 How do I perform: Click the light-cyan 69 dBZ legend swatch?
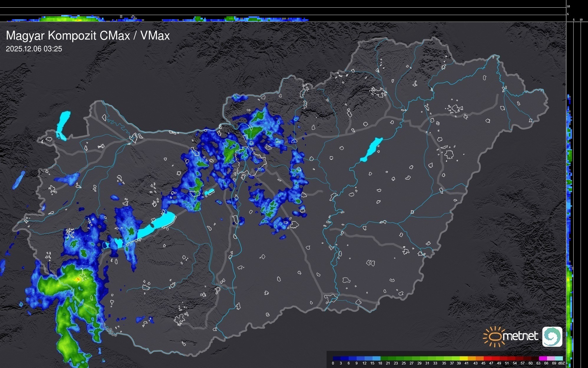(559, 358)
